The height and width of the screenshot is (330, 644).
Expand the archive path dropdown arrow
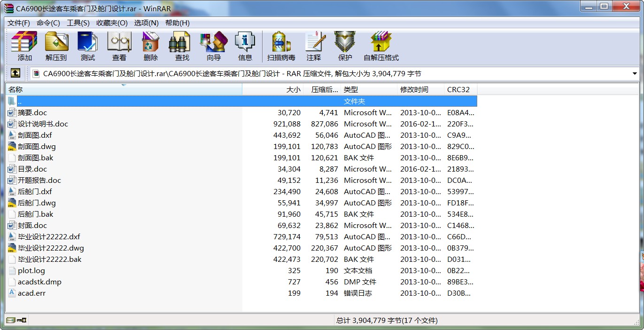coord(635,74)
